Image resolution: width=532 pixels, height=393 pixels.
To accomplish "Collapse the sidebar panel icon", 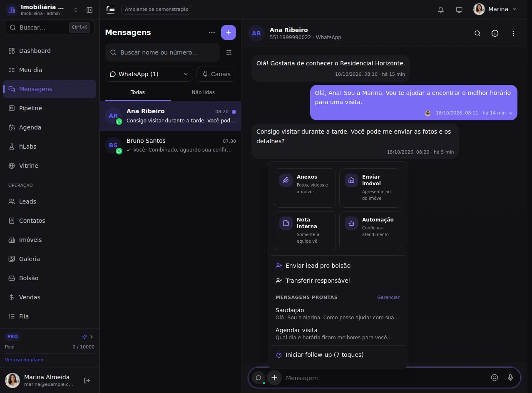I will [89, 10].
